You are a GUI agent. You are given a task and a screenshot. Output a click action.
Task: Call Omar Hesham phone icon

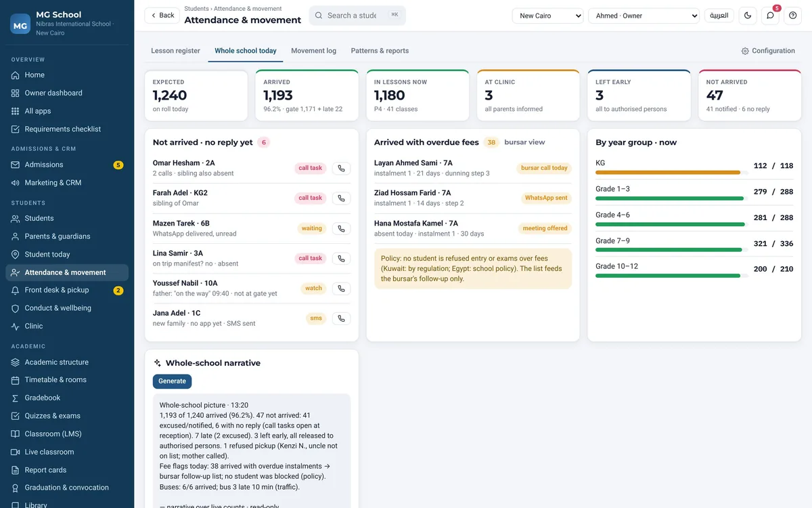341,168
